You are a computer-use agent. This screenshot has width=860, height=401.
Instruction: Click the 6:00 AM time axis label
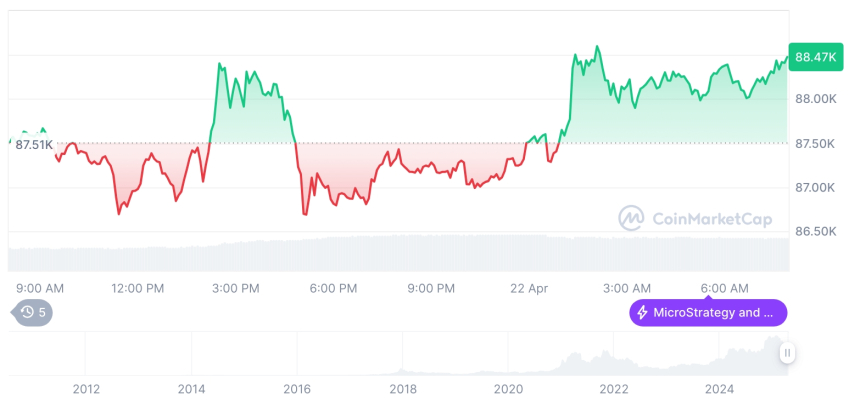pyautogui.click(x=725, y=288)
